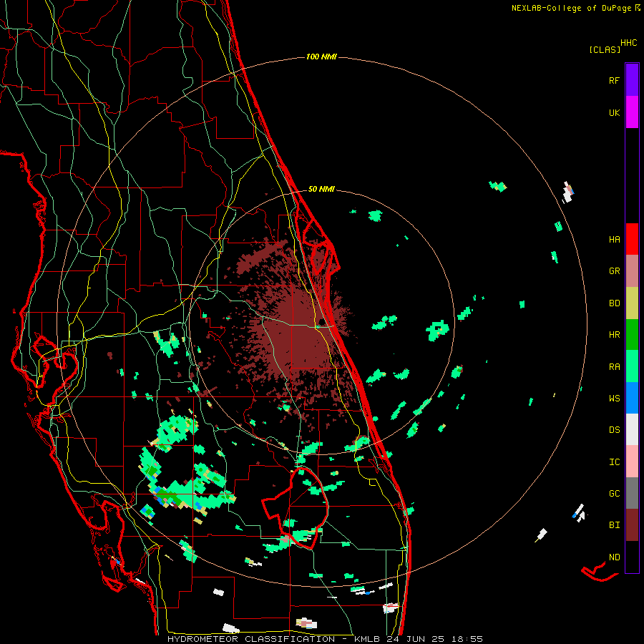644x644 pixels.
Task: Click the 'ND' legend label
Action: coord(614,557)
